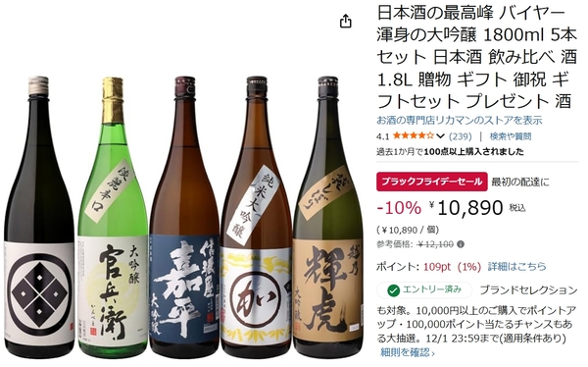Screen dimensions: 588x367
Task: Open the 239 reviews link
Action: [x=461, y=136]
